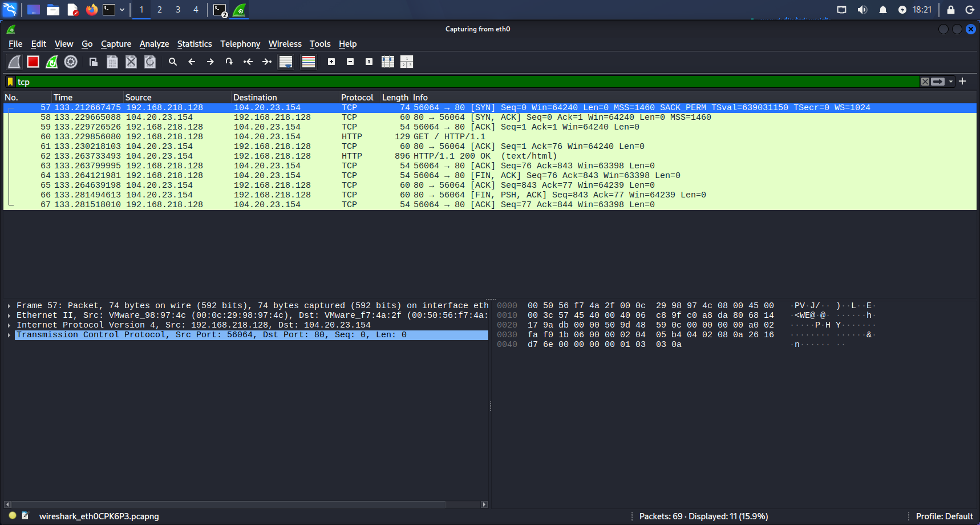
Task: Restart the current capture
Action: [52, 62]
